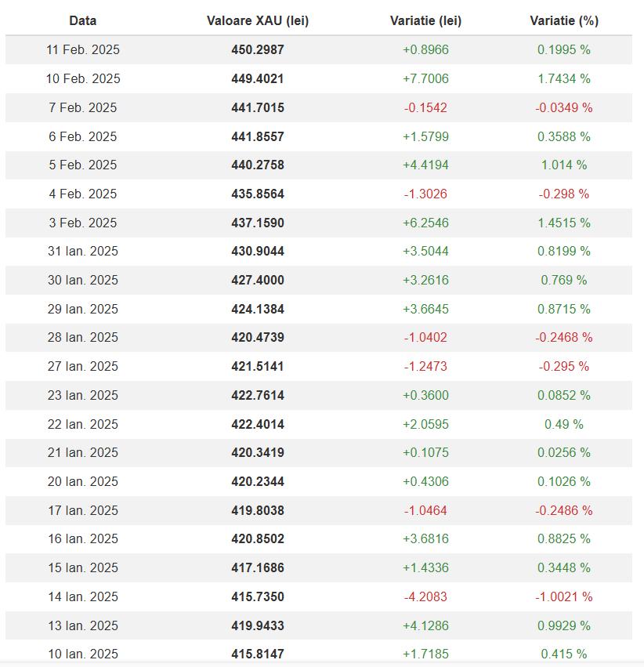Screen dimensions: 644x667
Task: Click the 1.4515 % percentage cell
Action: (564, 223)
